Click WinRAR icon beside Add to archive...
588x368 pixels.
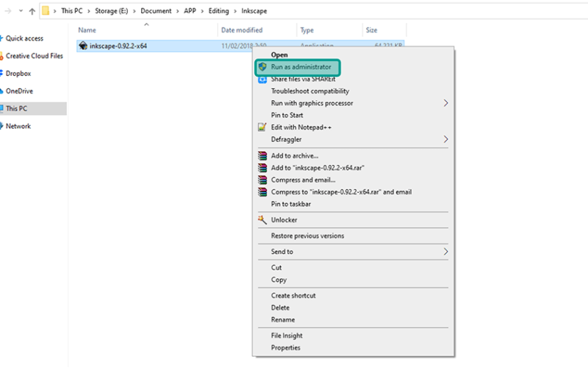(262, 155)
